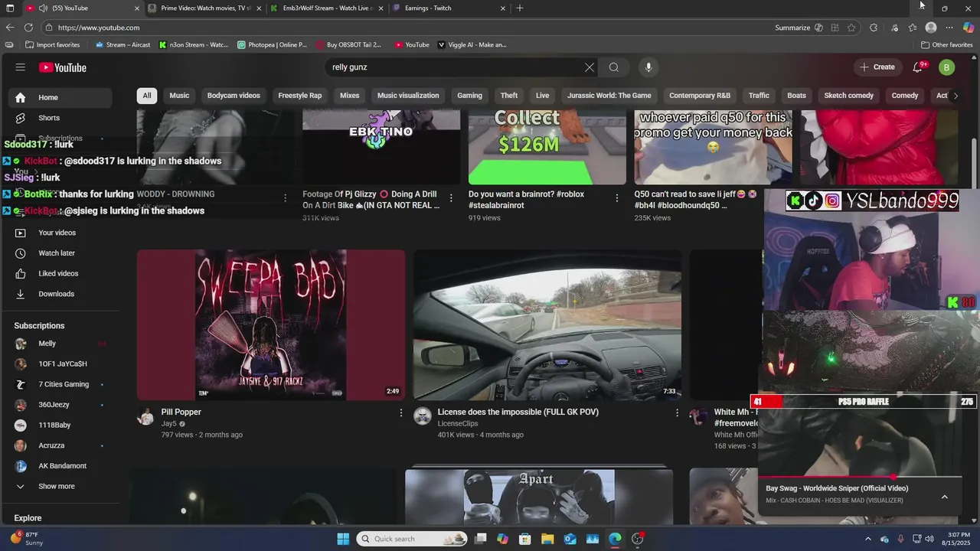Click the taskbar Quick search box
This screenshot has height=551, width=980.
[413, 539]
